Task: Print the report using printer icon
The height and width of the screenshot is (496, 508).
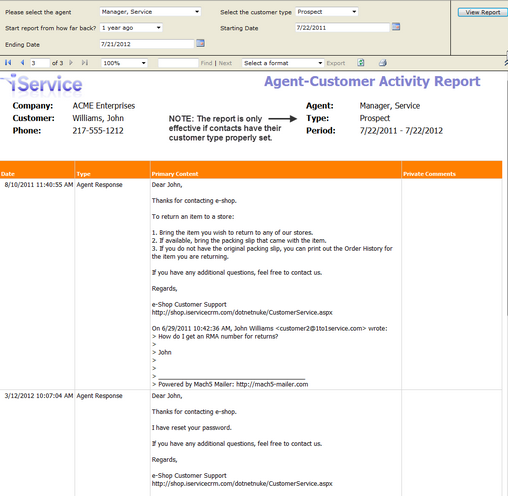Action: 383,63
